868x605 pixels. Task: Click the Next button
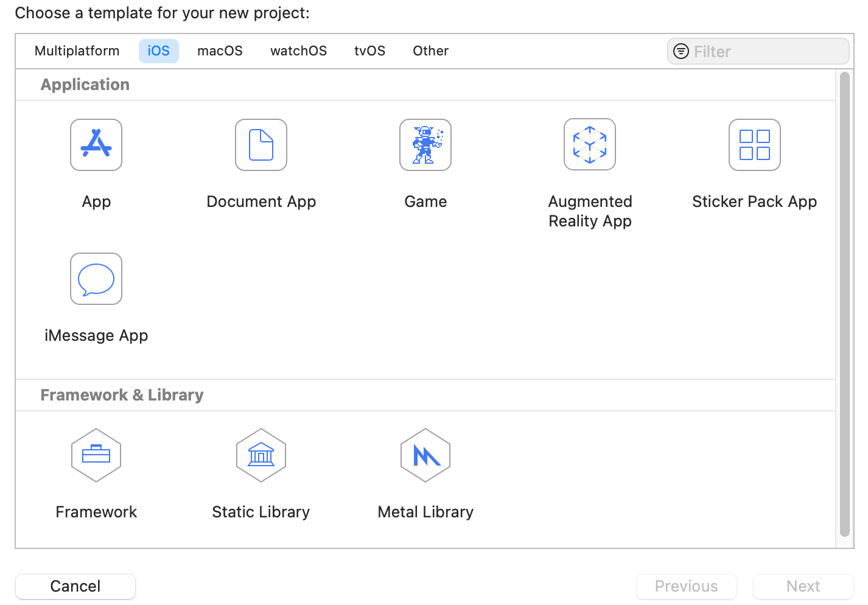click(803, 587)
